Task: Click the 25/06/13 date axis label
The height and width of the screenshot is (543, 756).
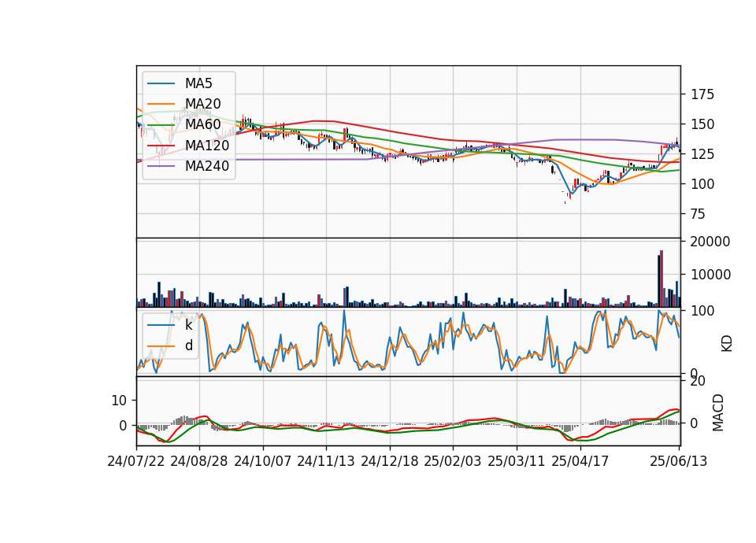Action: 678,461
